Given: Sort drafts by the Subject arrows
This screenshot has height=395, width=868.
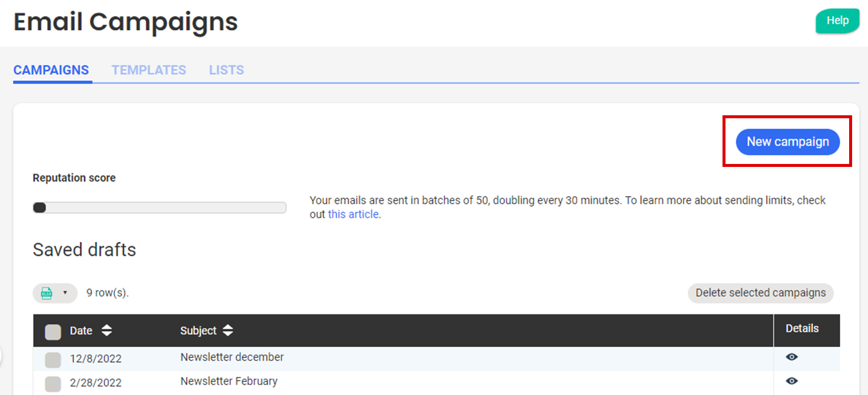Looking at the screenshot, I should point(227,330).
